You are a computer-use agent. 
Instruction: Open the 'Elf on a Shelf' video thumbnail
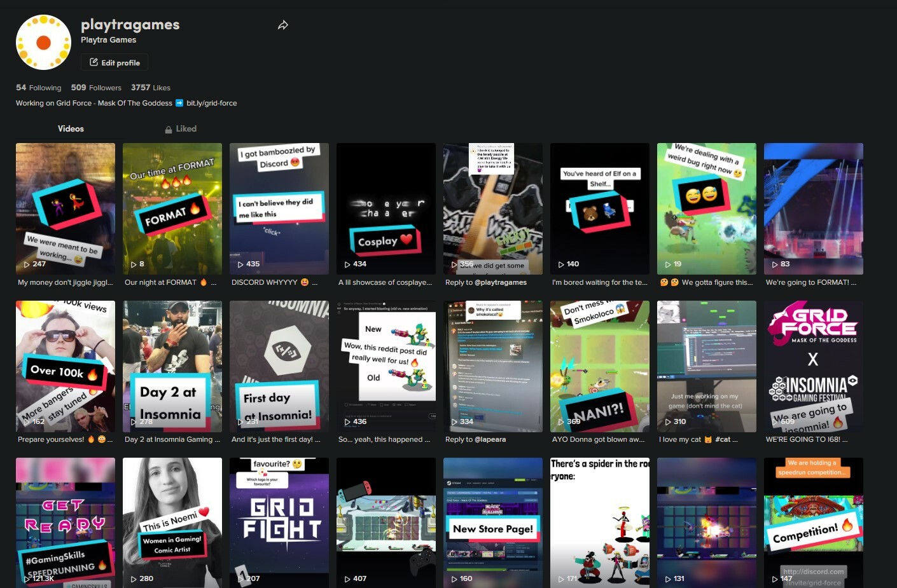point(600,209)
